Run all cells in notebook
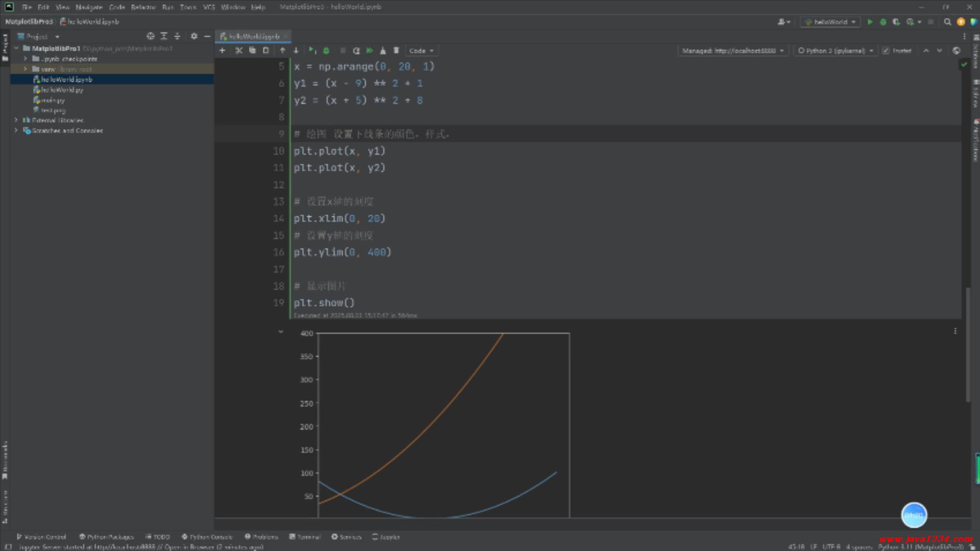 [370, 51]
